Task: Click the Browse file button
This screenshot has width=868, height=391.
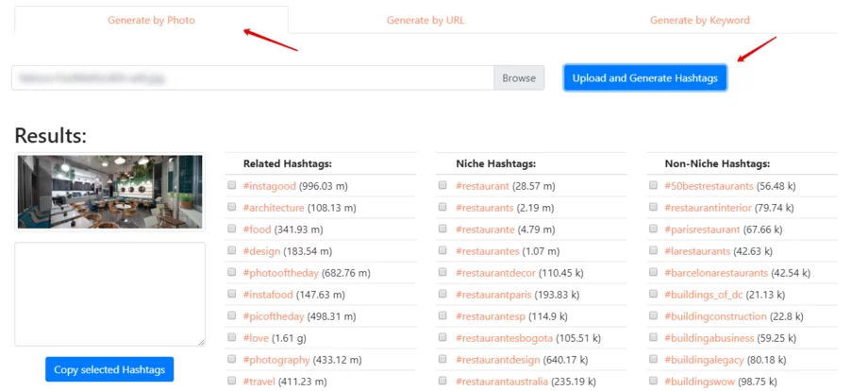Action: (519, 78)
